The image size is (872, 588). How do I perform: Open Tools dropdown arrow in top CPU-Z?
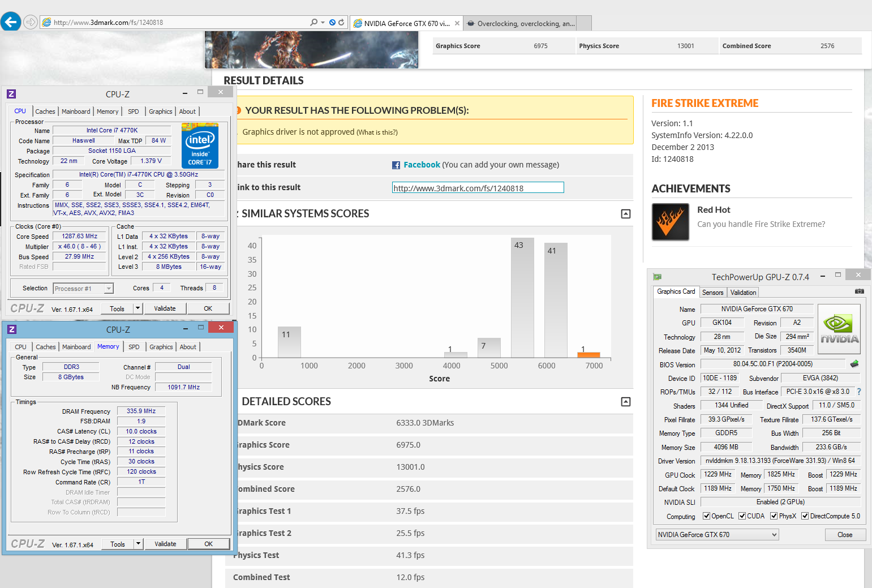click(x=138, y=308)
